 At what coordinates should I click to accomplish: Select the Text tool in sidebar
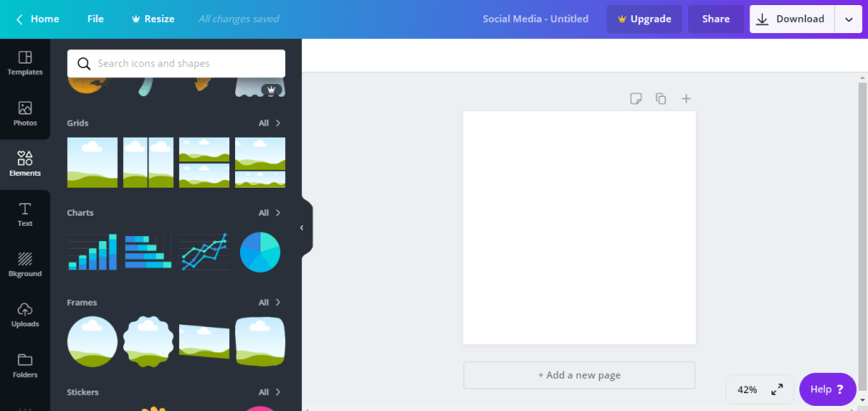(25, 214)
